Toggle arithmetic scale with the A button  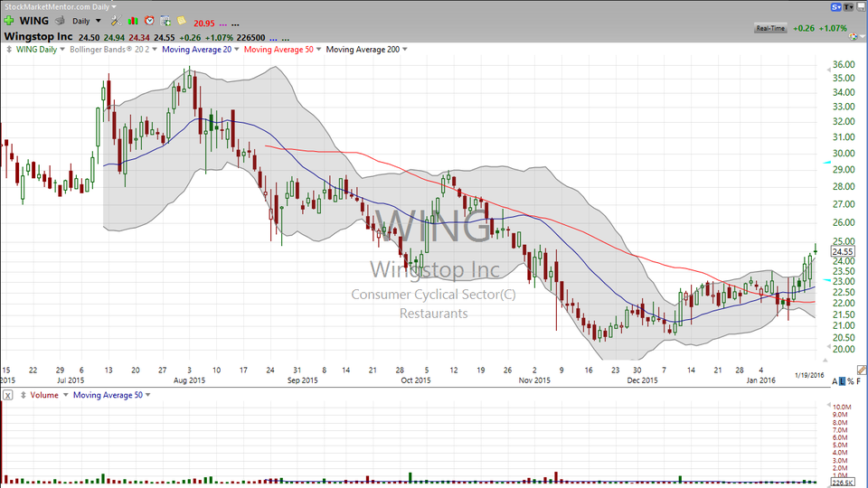click(835, 381)
